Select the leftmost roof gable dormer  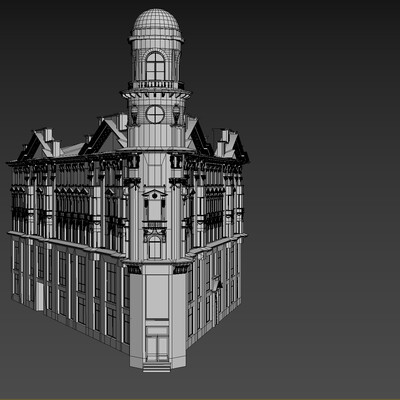coord(37,144)
